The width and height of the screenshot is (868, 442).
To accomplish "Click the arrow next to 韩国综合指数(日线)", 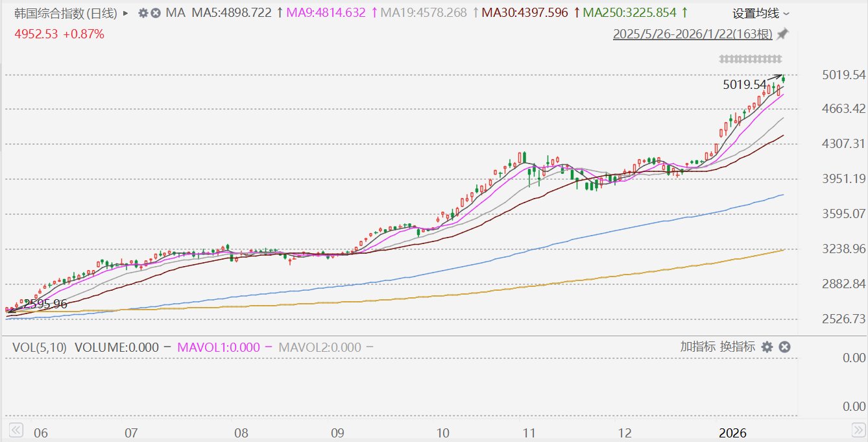I will 125,13.
